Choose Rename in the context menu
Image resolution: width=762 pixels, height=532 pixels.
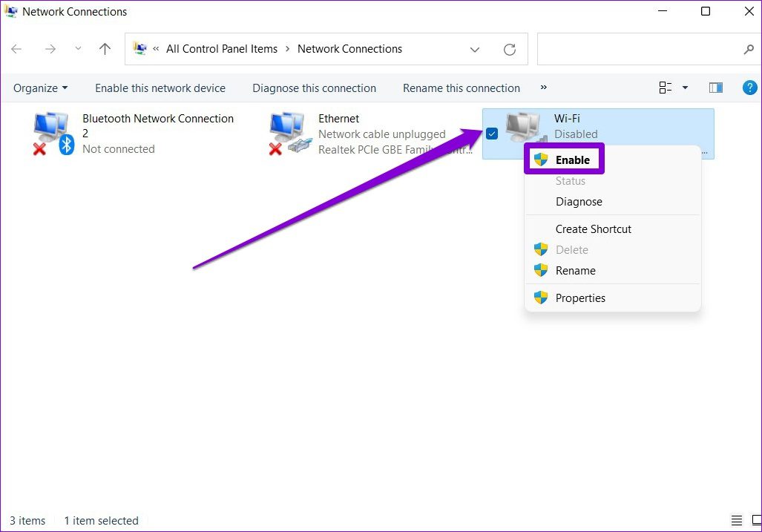tap(575, 271)
